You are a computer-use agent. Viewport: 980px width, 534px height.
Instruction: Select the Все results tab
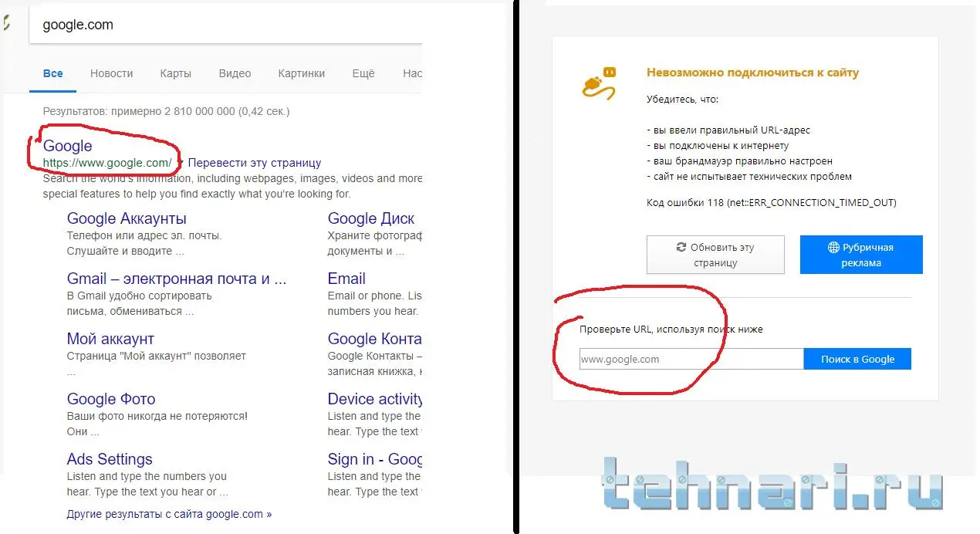[x=53, y=73]
